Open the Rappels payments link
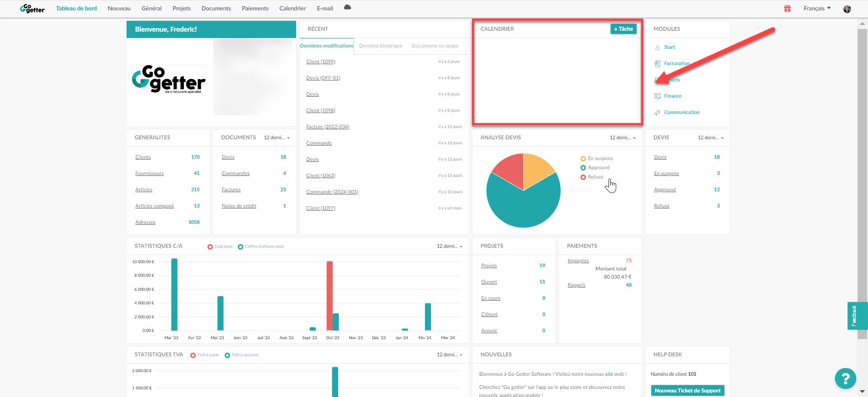Screen dimensions: 868x397 [x=576, y=285]
